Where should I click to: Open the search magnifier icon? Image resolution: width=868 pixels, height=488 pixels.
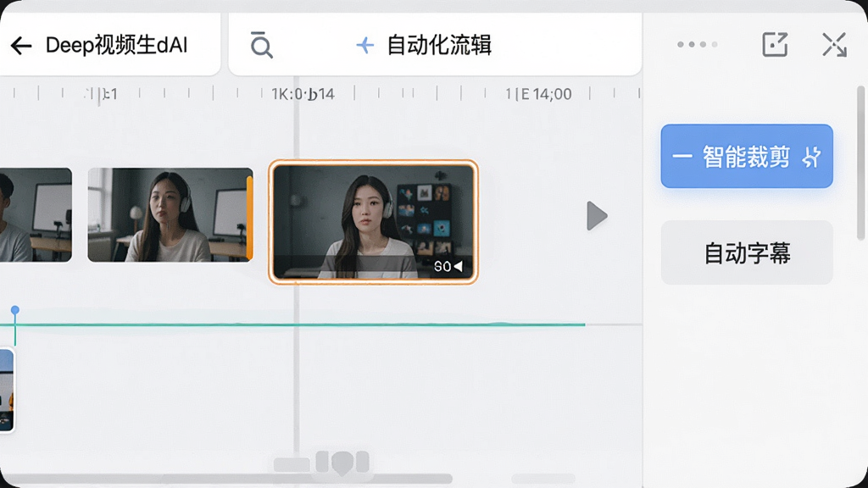261,45
